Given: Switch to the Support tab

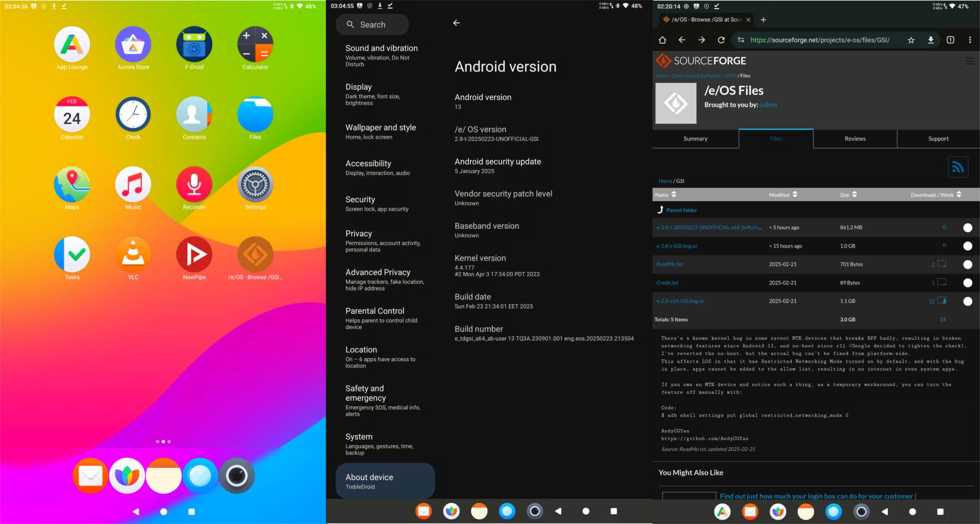Looking at the screenshot, I should coord(939,138).
